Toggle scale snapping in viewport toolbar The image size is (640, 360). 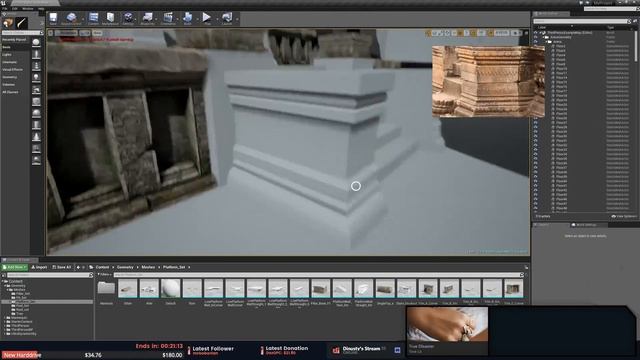[491, 33]
